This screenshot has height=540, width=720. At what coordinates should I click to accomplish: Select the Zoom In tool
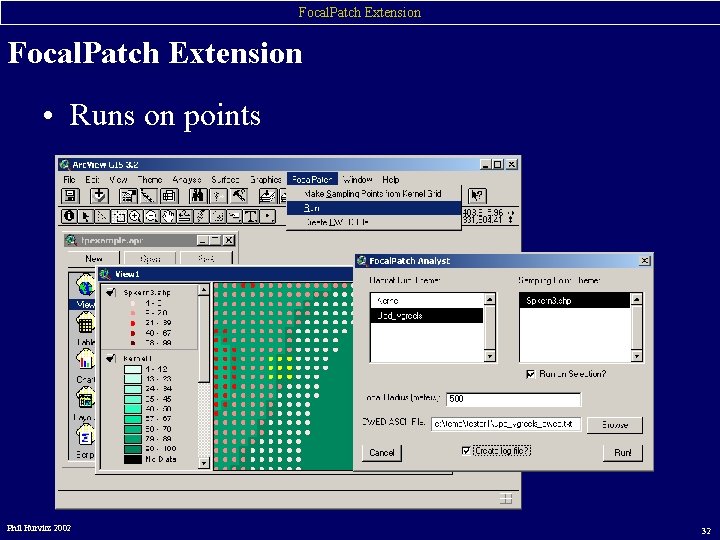click(135, 216)
